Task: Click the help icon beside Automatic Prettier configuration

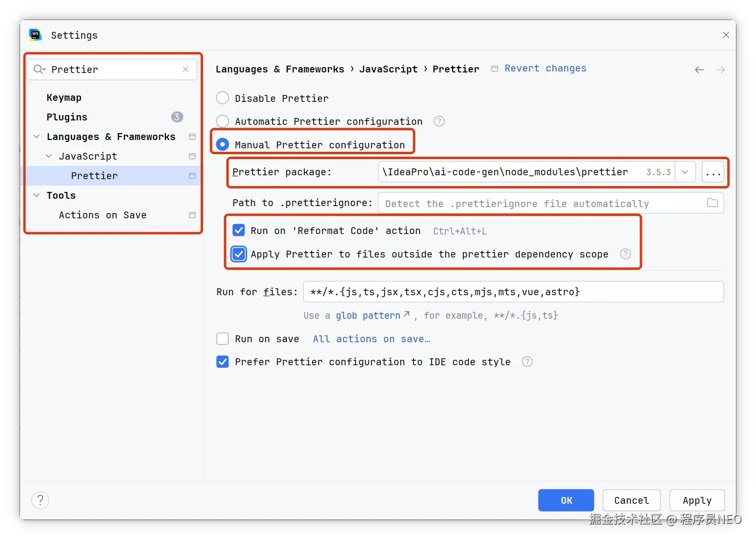Action: click(438, 121)
